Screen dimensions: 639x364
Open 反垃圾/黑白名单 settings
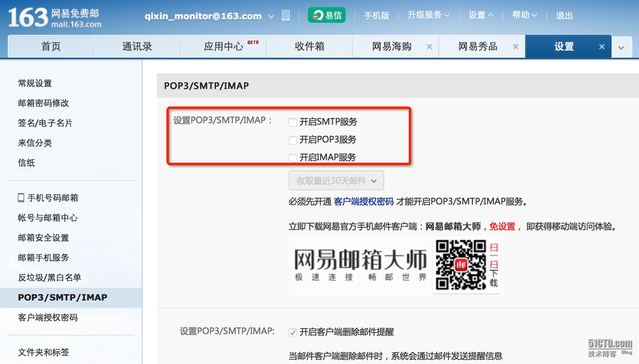pos(50,278)
